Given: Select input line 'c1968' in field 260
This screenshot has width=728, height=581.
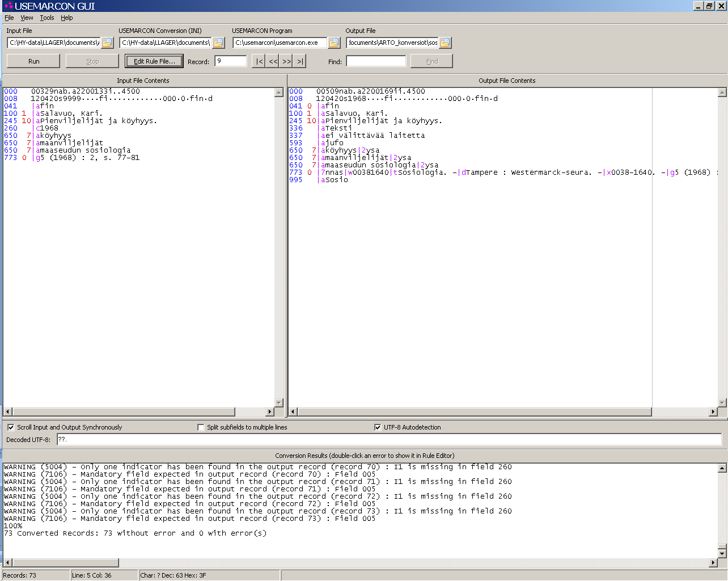Looking at the screenshot, I should pos(47,128).
